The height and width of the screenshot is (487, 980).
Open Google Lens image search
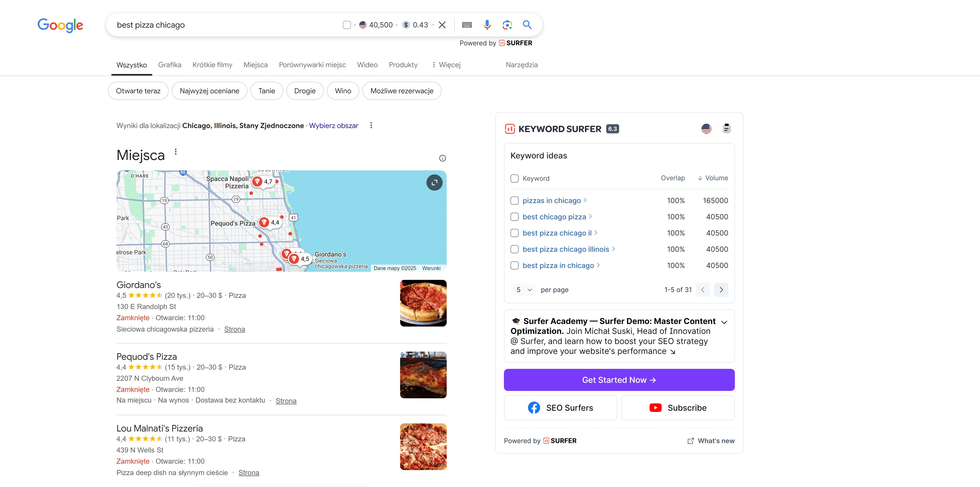pos(507,25)
